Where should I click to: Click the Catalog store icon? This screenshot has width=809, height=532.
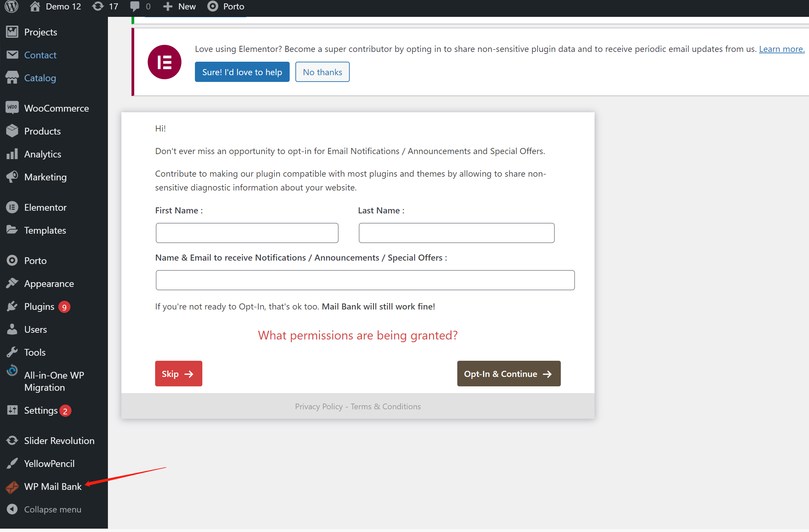(12, 78)
